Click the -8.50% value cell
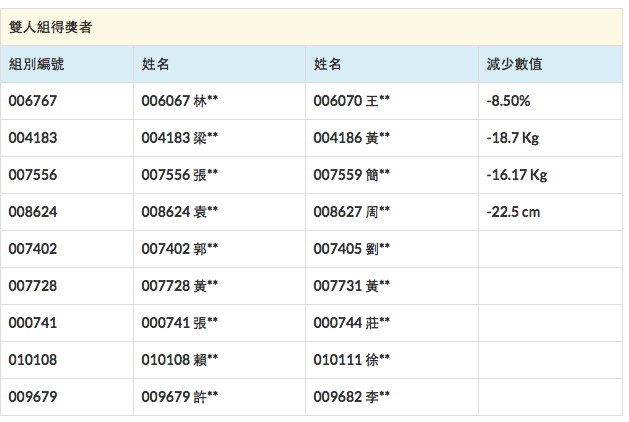This screenshot has height=422, width=629. 508,101
